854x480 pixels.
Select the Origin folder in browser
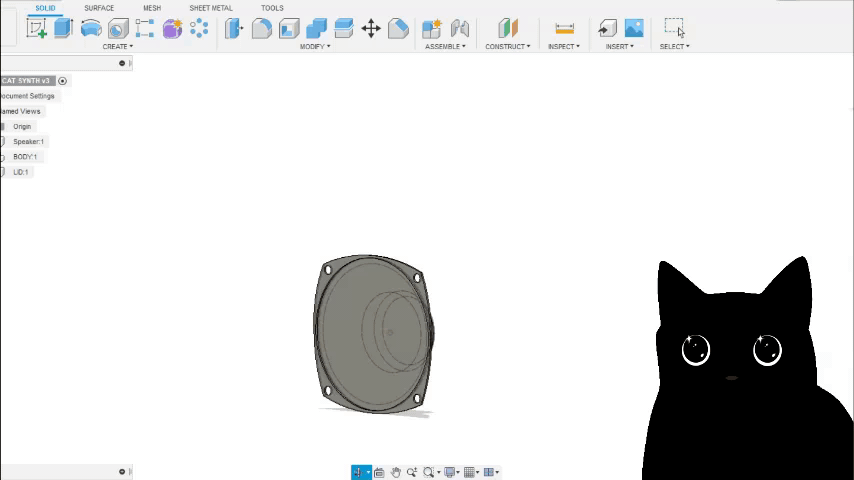22,126
